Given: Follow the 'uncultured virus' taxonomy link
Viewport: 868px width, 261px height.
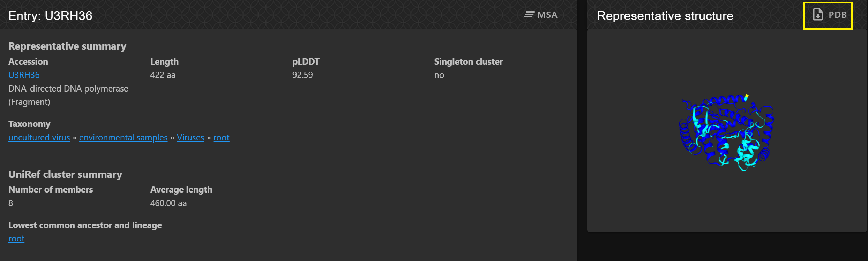Looking at the screenshot, I should 39,137.
